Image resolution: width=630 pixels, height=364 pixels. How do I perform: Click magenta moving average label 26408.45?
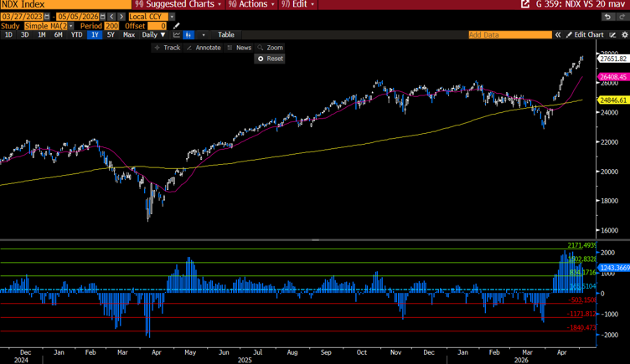[613, 77]
